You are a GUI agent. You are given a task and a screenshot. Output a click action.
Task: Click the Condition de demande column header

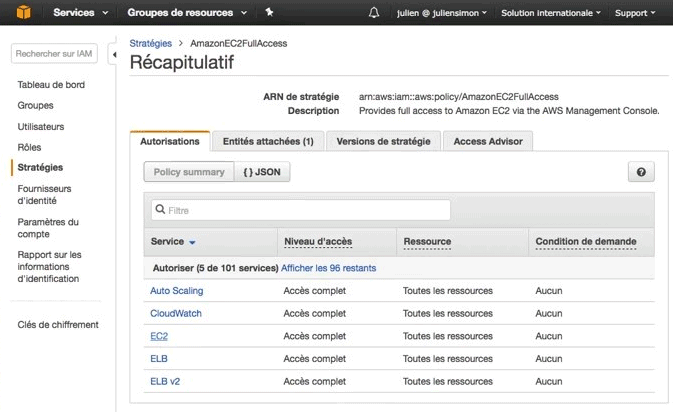point(586,242)
